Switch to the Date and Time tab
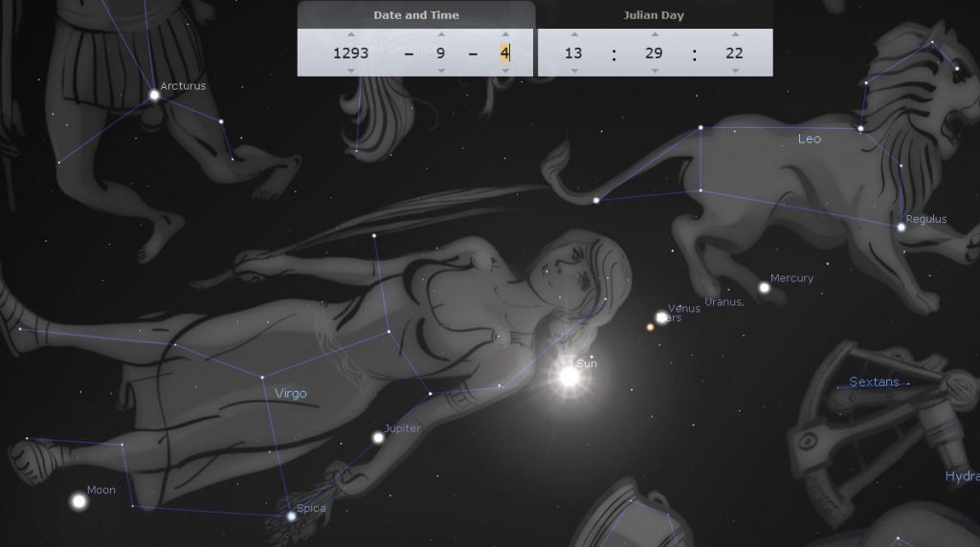This screenshot has width=980, height=547. (416, 15)
